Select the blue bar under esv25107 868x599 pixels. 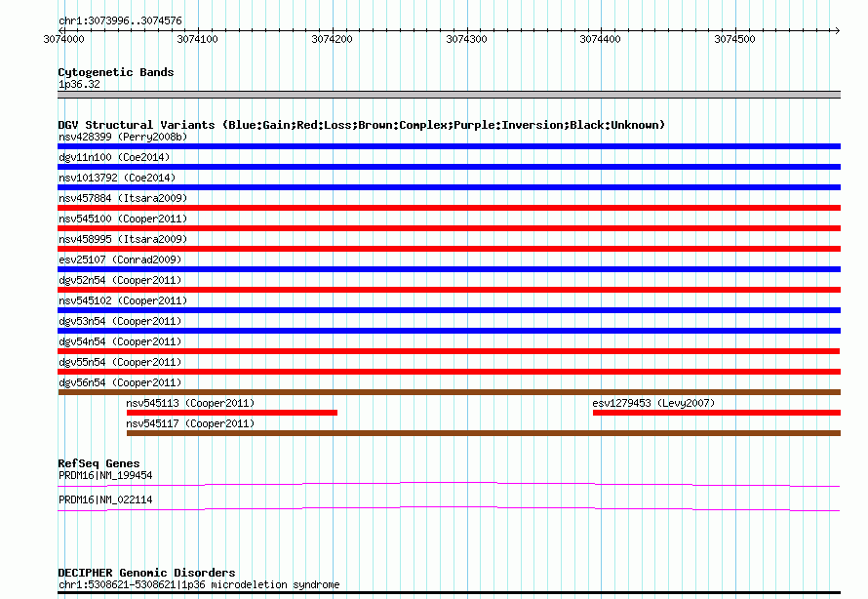[449, 269]
